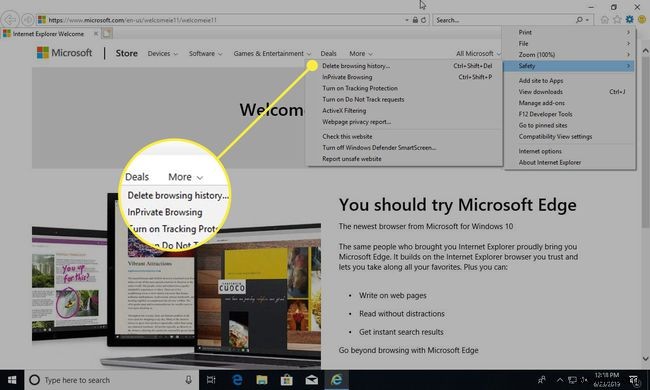Viewport: 650px width, 390px height.
Task: Click the Refresh icon in address bar
Action: 424,20
